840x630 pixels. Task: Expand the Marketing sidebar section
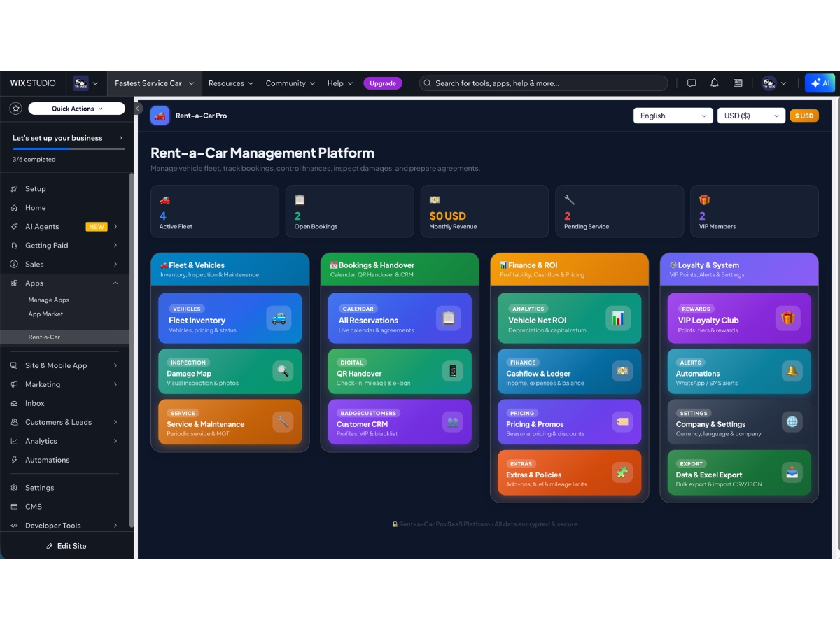[x=115, y=384]
